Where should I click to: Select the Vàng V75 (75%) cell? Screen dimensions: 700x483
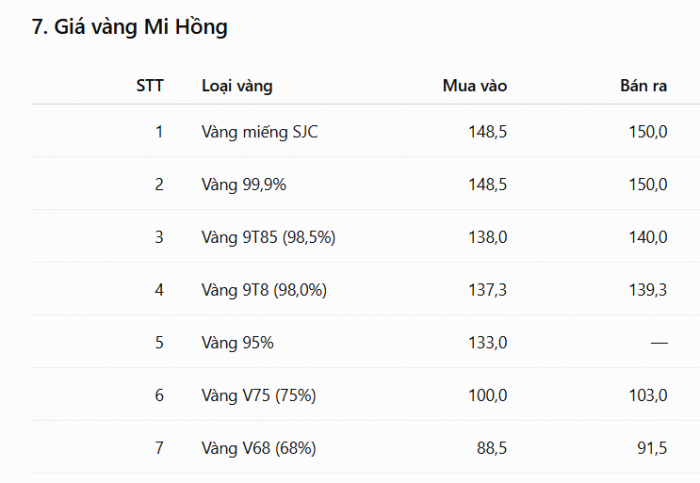(x=258, y=396)
